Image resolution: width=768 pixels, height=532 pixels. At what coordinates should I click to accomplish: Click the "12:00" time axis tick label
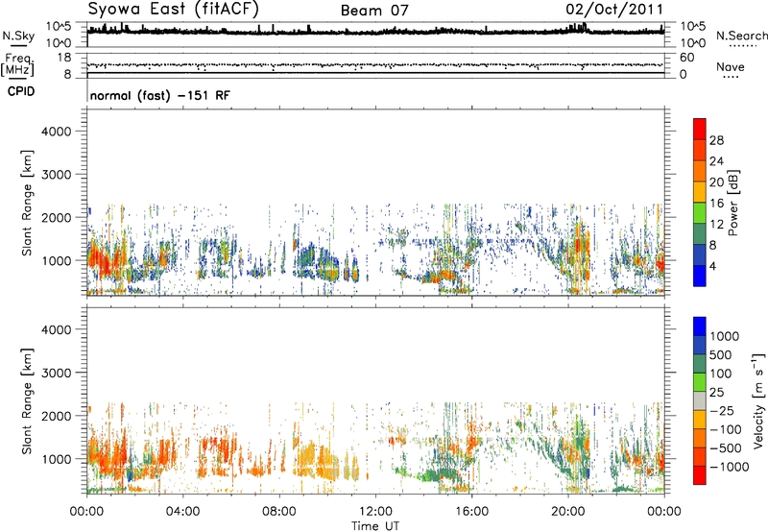tap(375, 512)
